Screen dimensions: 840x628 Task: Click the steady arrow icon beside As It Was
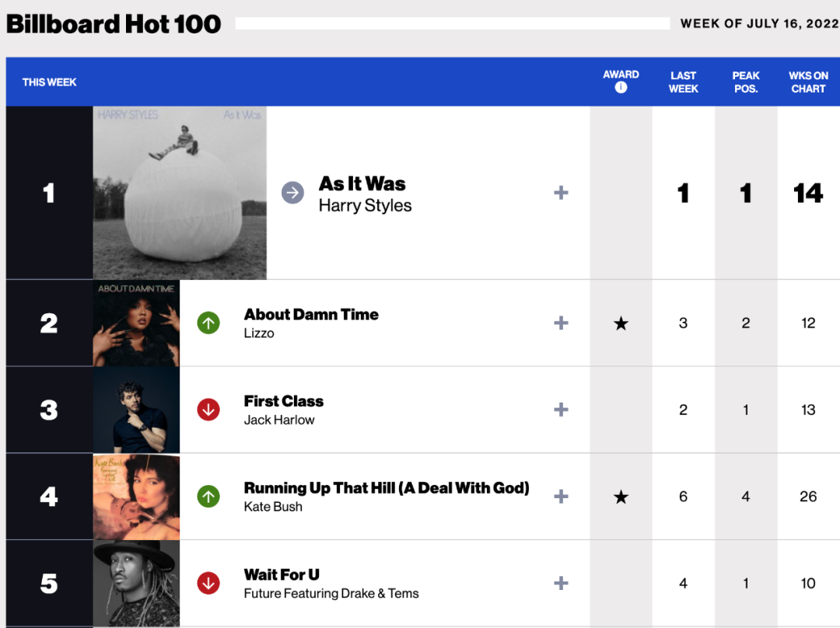[x=292, y=193]
